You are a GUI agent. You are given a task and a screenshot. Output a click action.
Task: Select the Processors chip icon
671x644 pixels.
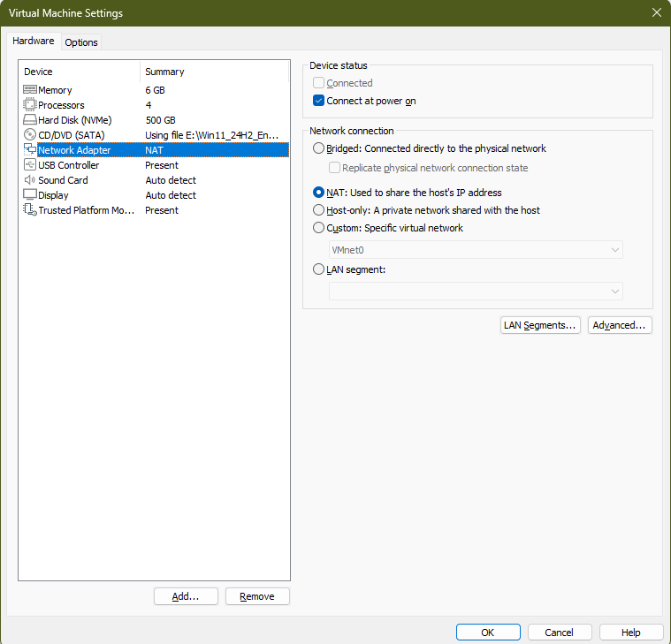30,105
